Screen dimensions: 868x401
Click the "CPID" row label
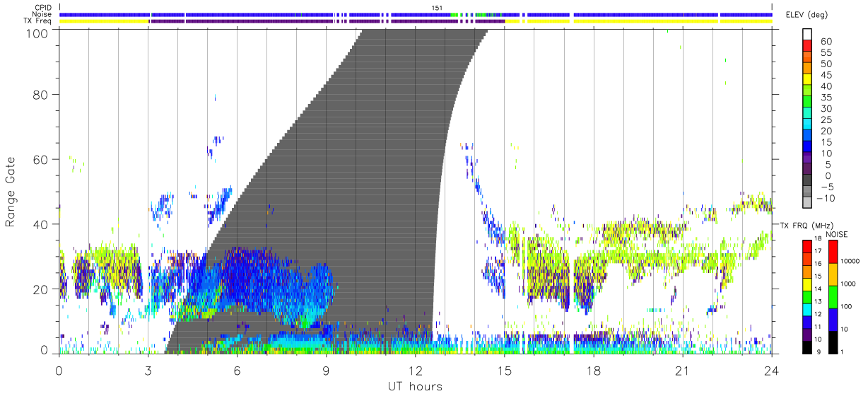coord(42,8)
